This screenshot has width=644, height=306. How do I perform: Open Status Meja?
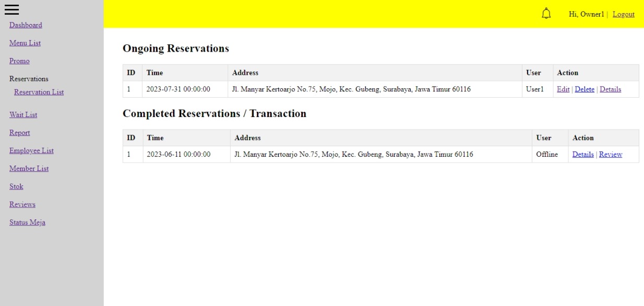(x=27, y=222)
